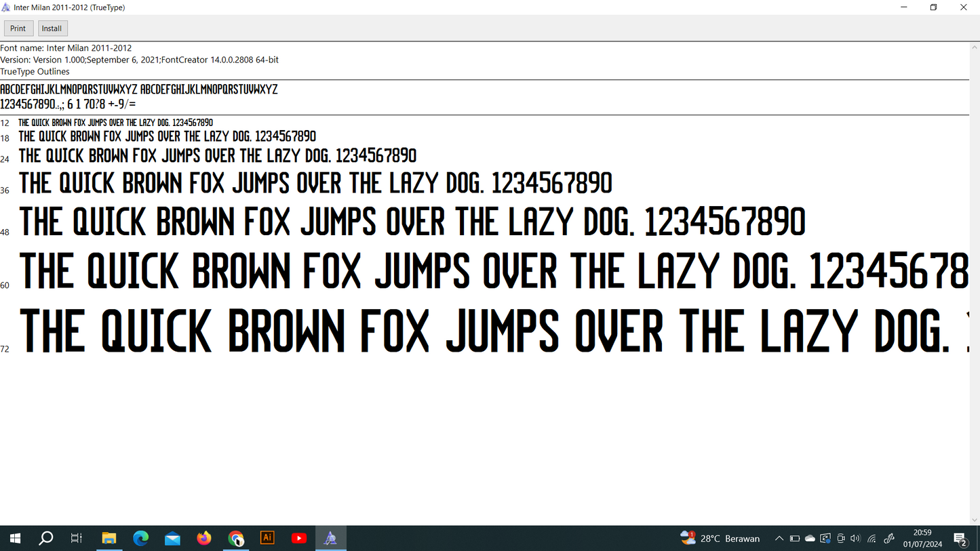
Task: Open the notification center with 2 alerts
Action: [960, 539]
